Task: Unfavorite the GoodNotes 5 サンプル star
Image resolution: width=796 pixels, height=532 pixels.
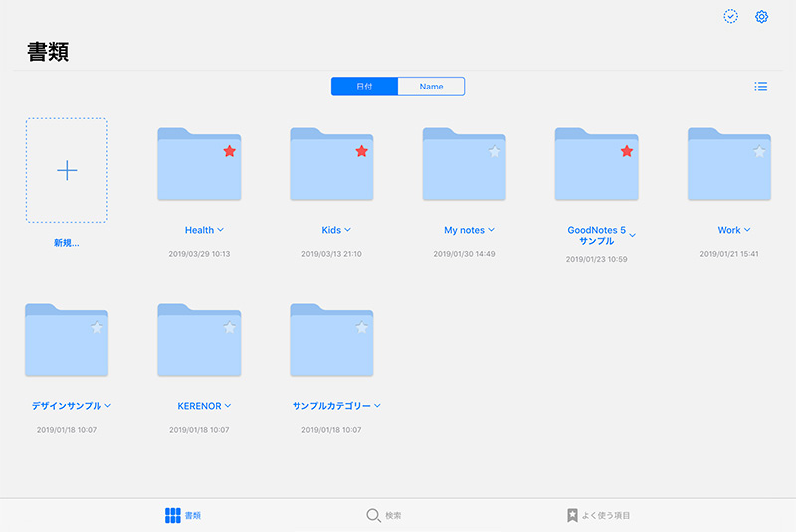Action: tap(627, 151)
